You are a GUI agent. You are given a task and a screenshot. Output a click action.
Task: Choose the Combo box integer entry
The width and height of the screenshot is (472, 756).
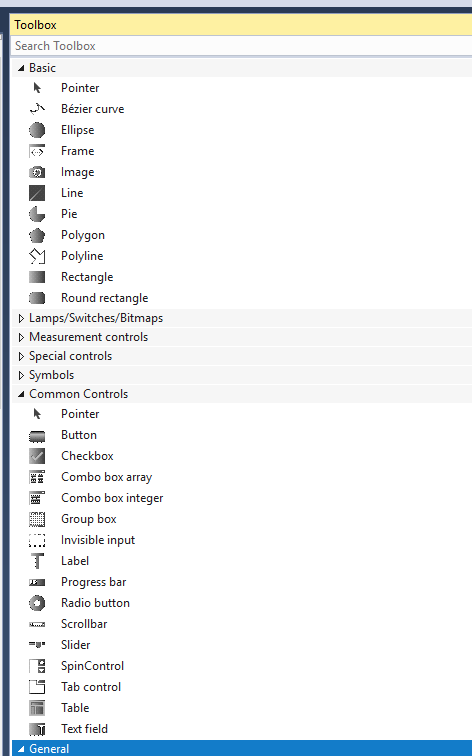click(241, 498)
